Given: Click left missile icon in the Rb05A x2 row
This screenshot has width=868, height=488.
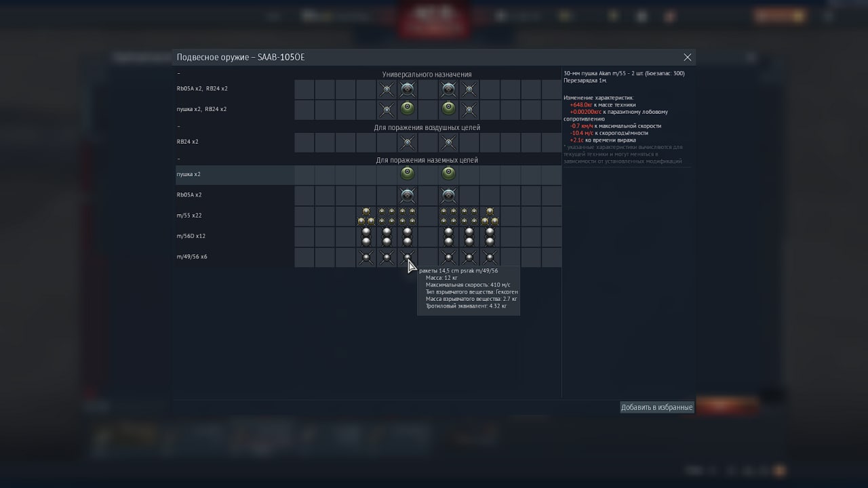Looking at the screenshot, I should click(408, 195).
